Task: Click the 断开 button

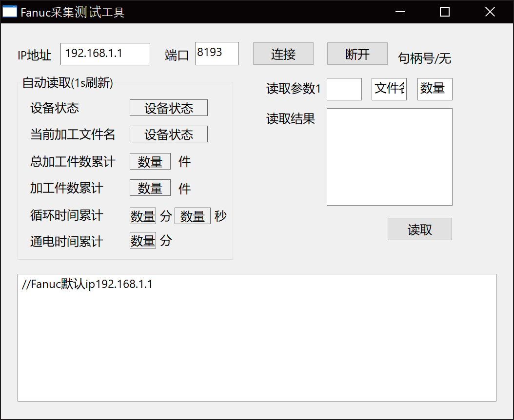Action: tap(357, 54)
